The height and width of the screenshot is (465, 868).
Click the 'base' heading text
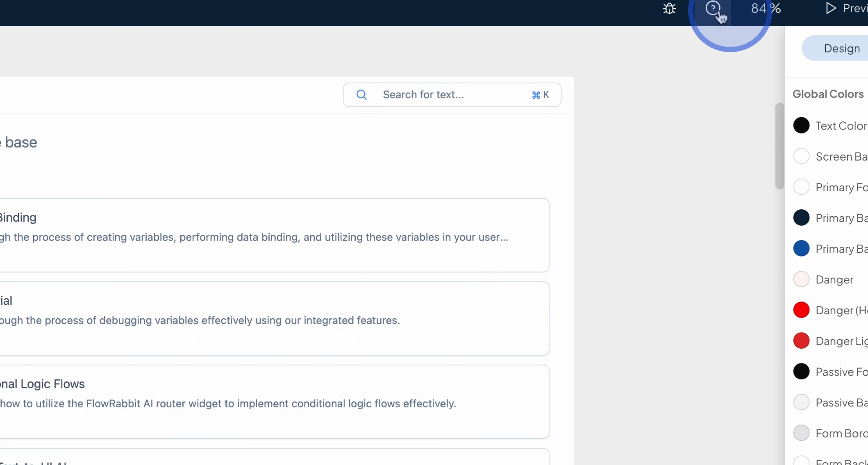(x=21, y=143)
